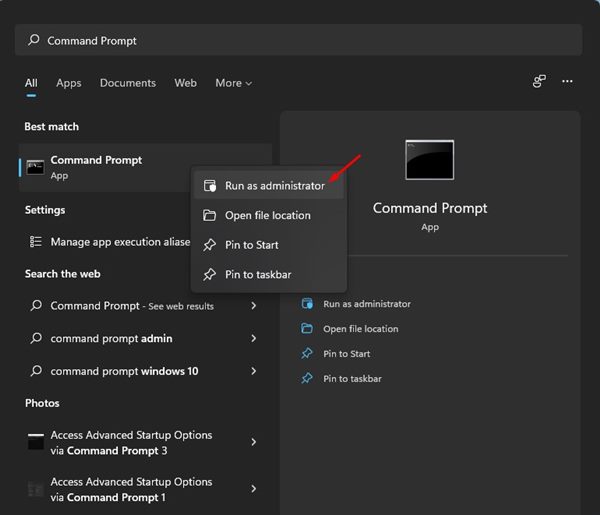
Task: Click the Open file location folder icon in preview pane
Action: [307, 329]
